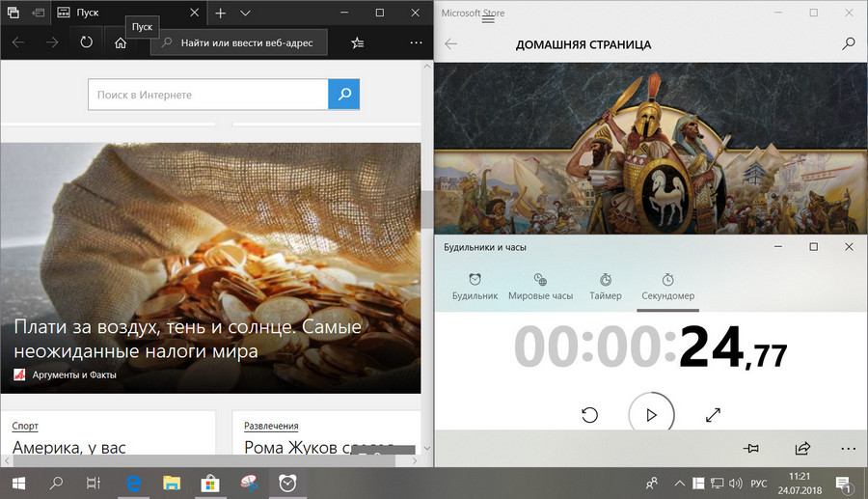Show tabs you've set aside icon
Screen dimensions: 868x499
pyautogui.click(x=13, y=13)
